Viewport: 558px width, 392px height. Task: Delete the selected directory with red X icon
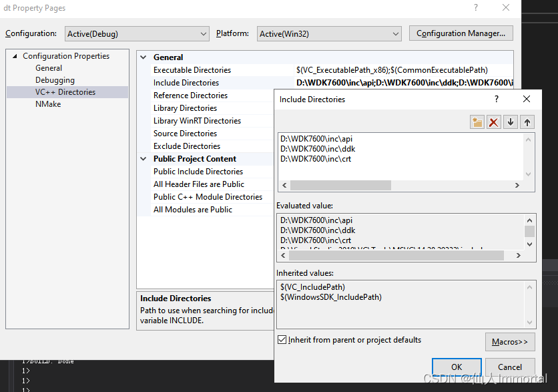click(x=493, y=122)
